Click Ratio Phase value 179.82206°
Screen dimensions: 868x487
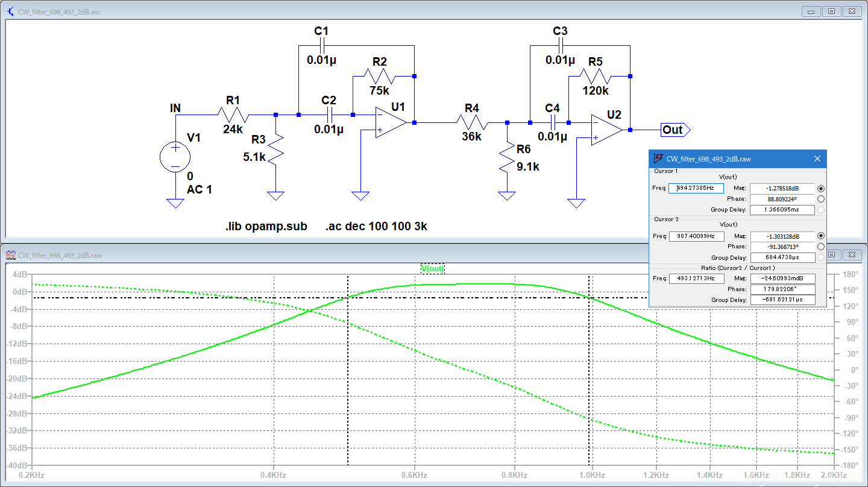pos(782,289)
